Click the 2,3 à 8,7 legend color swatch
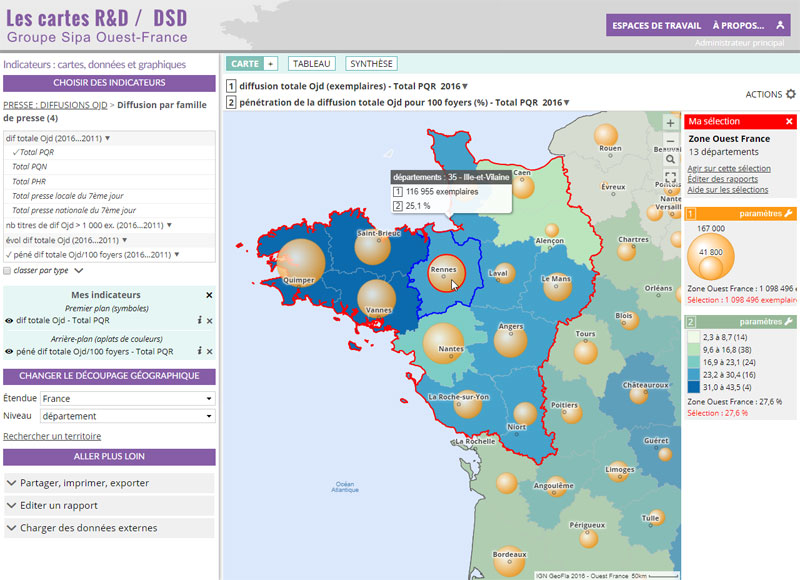800x580 pixels. (693, 337)
